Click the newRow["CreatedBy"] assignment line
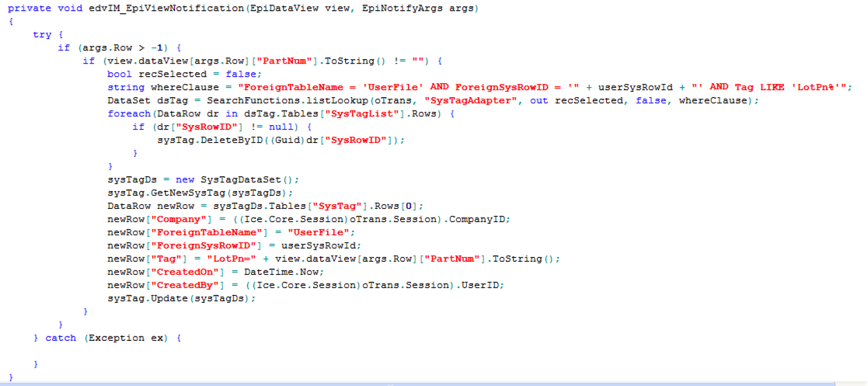Viewport: 868px width, 386px height. pyautogui.click(x=306, y=285)
